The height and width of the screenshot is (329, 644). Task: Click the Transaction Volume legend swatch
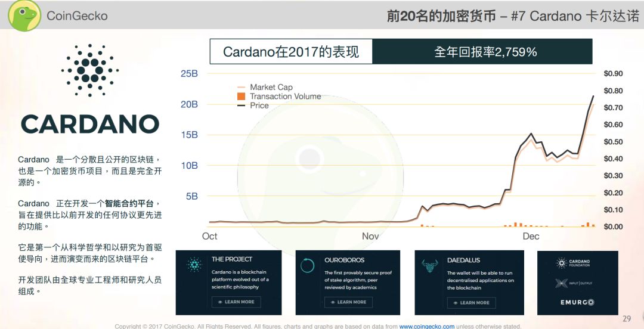[x=241, y=96]
